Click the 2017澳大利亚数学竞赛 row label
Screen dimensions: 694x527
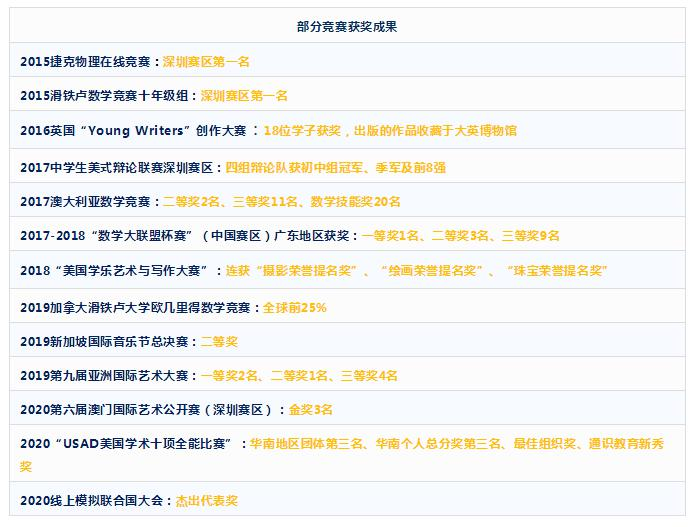(85, 201)
